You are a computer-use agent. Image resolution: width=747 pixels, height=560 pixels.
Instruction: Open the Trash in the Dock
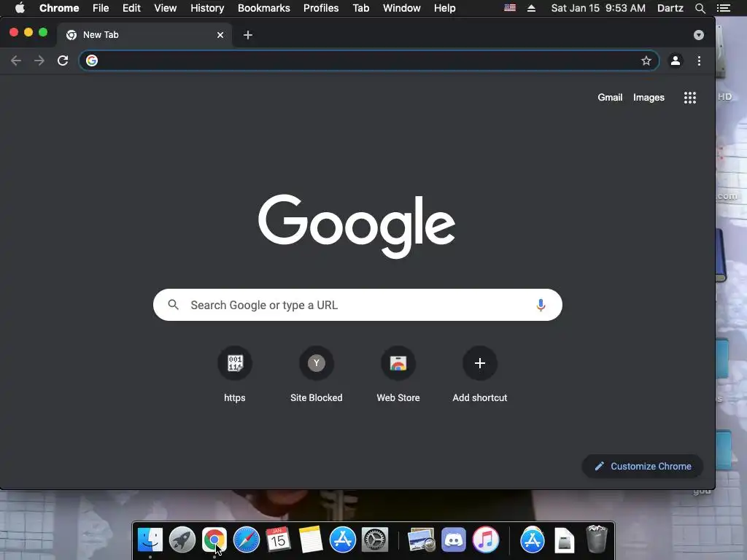pos(597,539)
